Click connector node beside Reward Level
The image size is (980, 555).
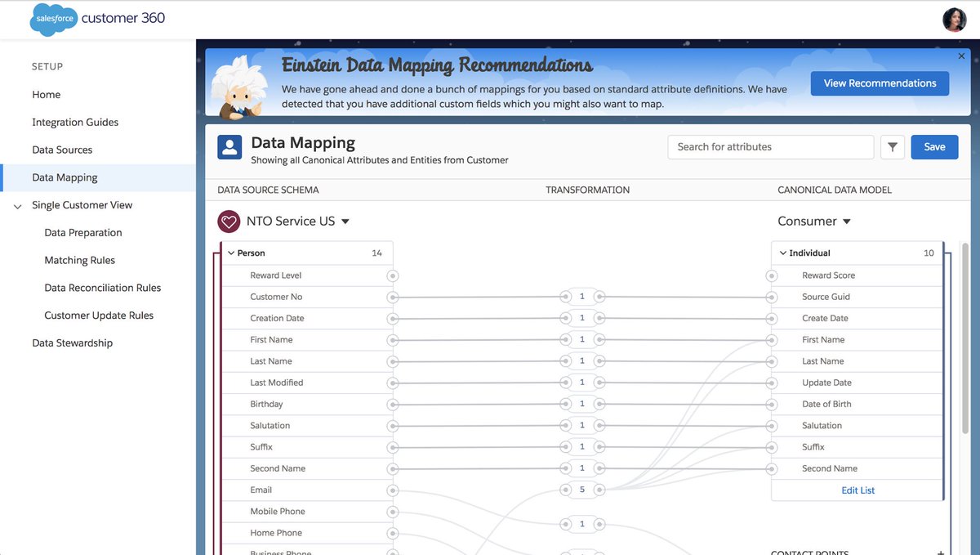393,275
